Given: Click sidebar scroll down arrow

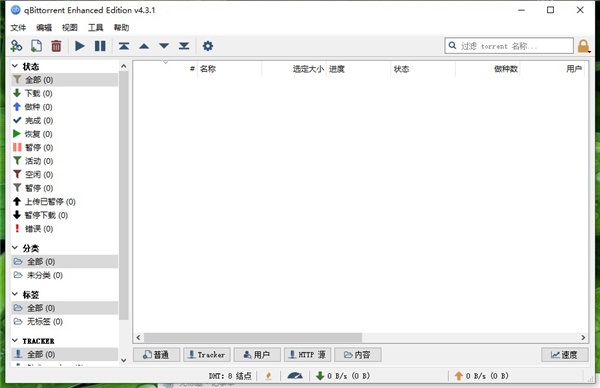Looking at the screenshot, I should point(124,360).
